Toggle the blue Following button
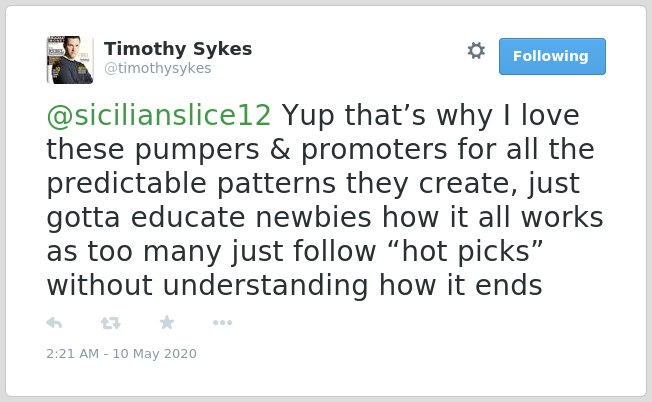This screenshot has height=402, width=652. 552,57
